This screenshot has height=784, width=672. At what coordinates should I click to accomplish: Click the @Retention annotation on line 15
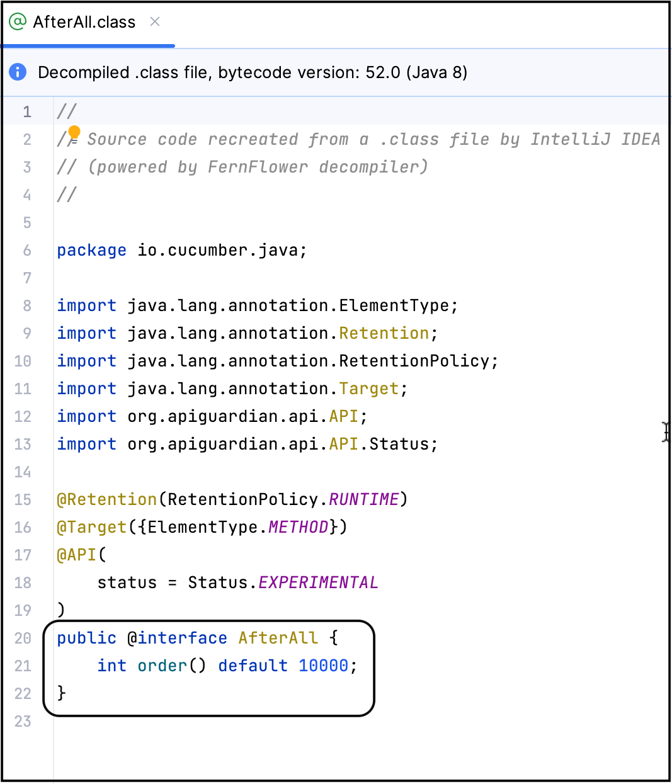(106, 499)
